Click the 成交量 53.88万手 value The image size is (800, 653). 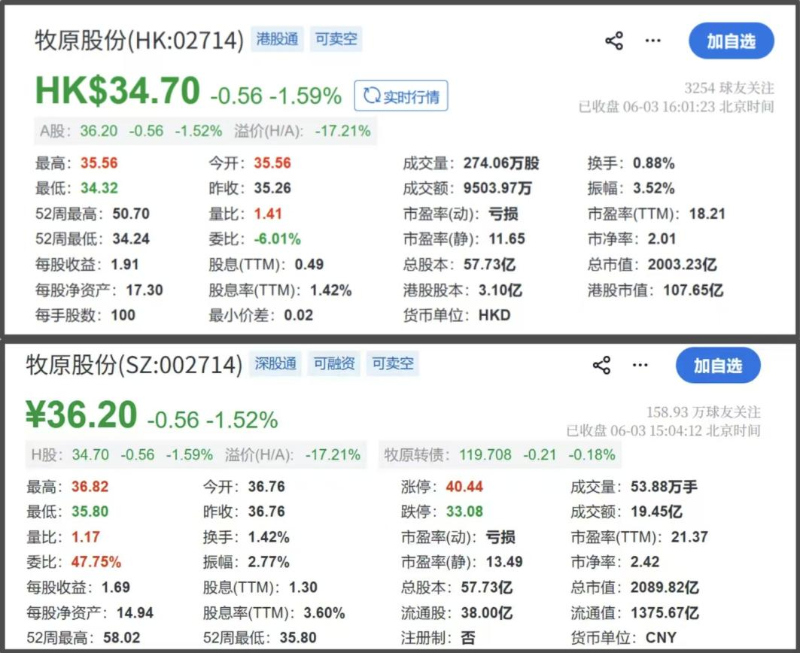click(664, 487)
